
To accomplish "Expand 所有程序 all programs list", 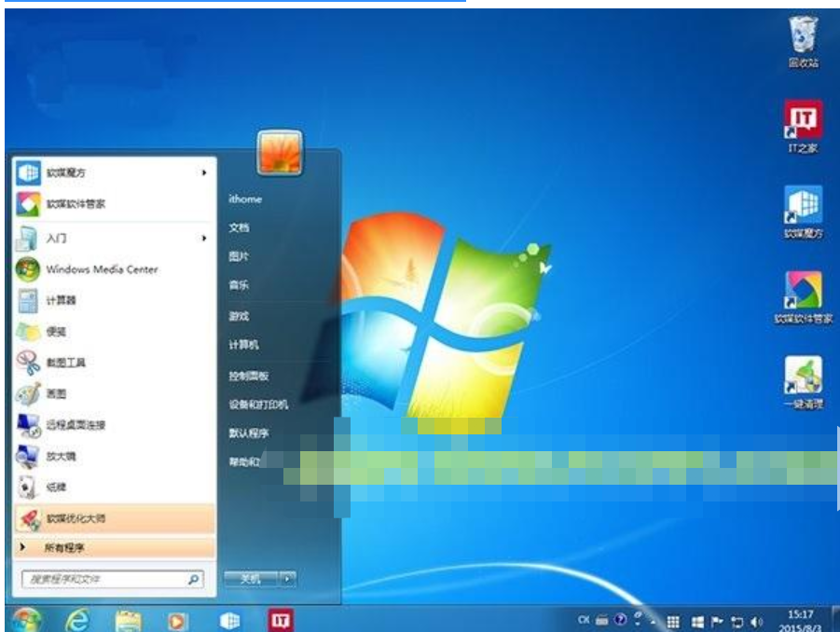I will click(x=114, y=547).
